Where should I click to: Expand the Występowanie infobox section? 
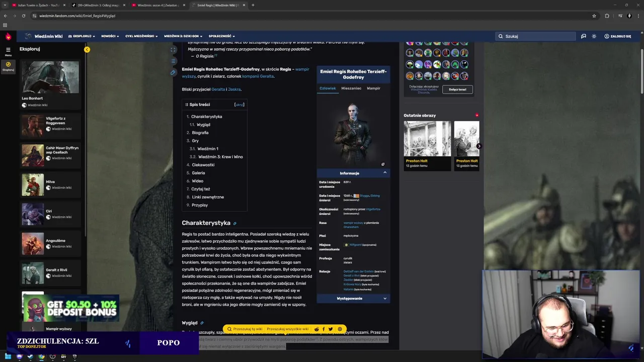353,299
